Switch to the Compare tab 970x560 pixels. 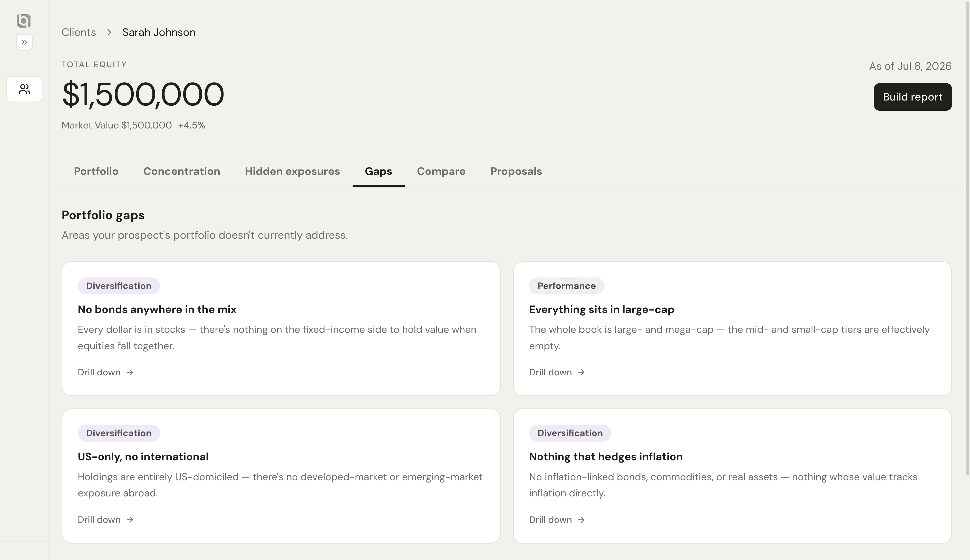point(441,171)
